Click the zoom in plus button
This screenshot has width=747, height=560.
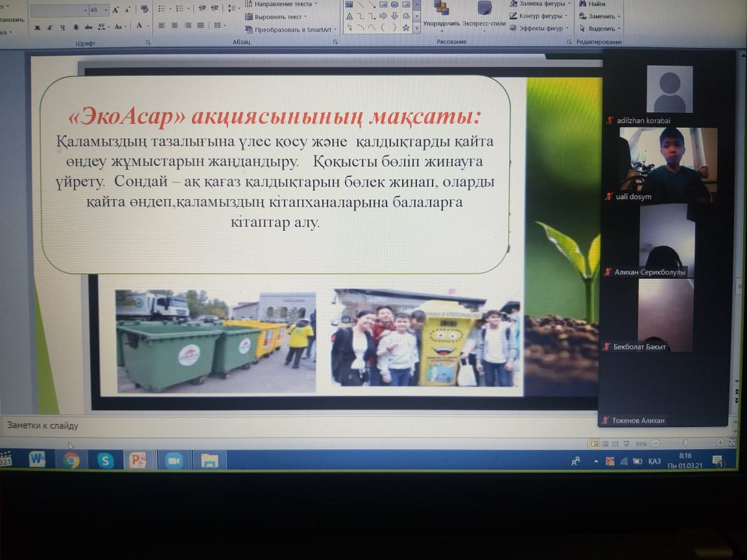pyautogui.click(x=720, y=443)
